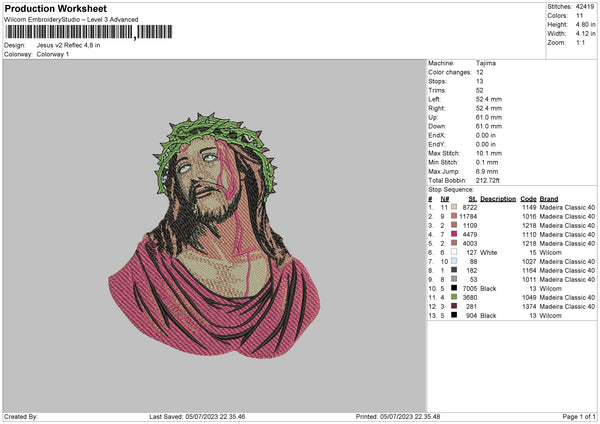The image size is (600, 424).
Task: Select the Max Jump value 6.9 mm
Action: (487, 171)
